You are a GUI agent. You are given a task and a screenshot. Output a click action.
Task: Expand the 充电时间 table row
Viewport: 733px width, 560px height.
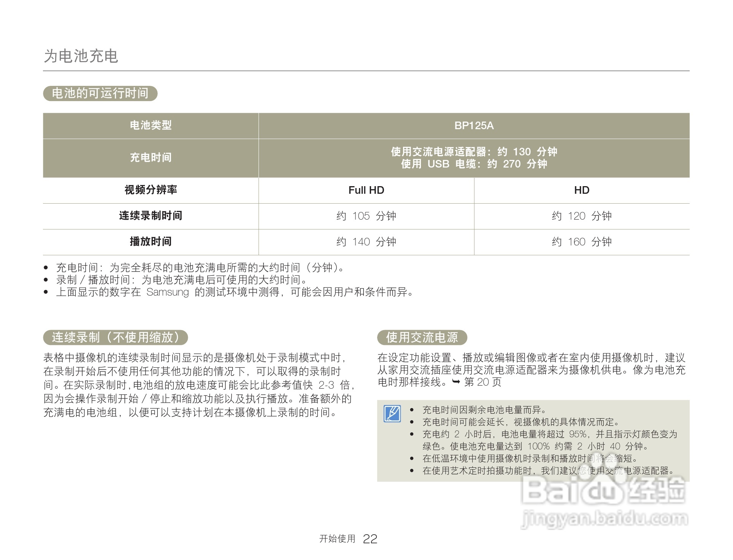[151, 158]
